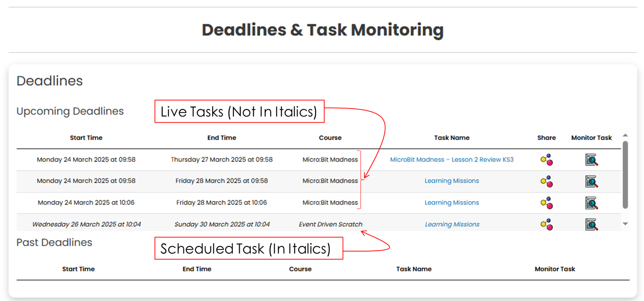The height and width of the screenshot is (301, 644).
Task: Click the Course header in Past Deadlines
Action: [x=300, y=269]
